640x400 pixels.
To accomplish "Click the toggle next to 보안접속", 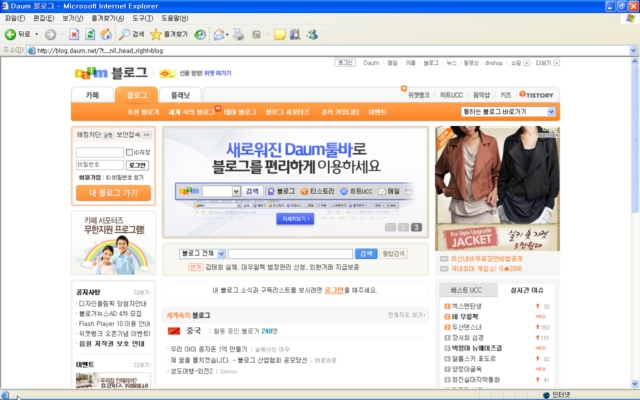I will (147, 135).
